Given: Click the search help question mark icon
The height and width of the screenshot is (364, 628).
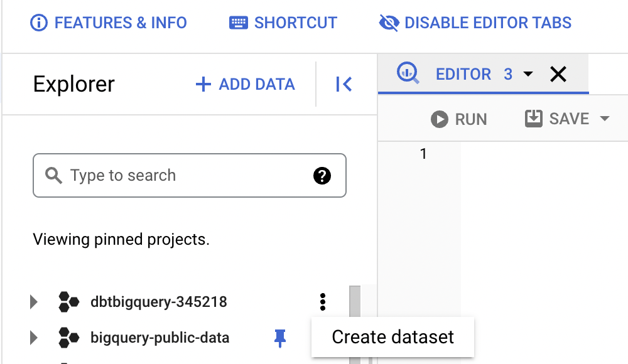Looking at the screenshot, I should (x=322, y=175).
